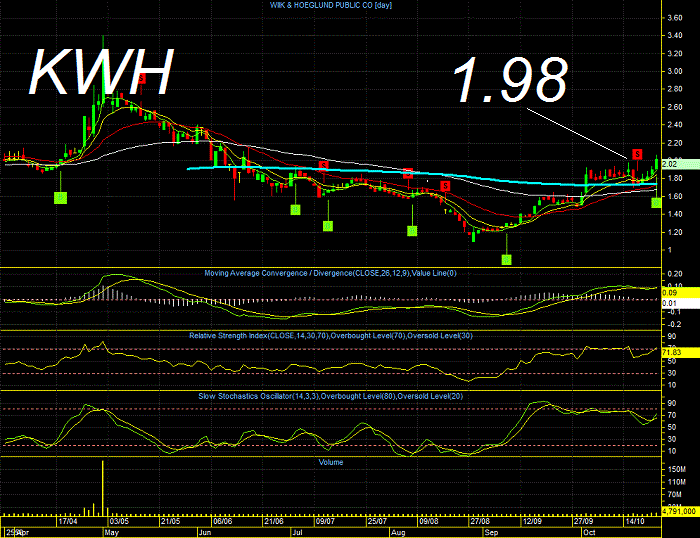Click the red S sell marker above the 09/07 candles

point(323,165)
